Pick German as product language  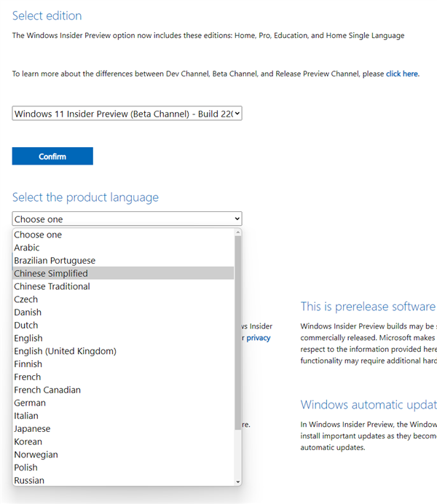click(x=30, y=403)
